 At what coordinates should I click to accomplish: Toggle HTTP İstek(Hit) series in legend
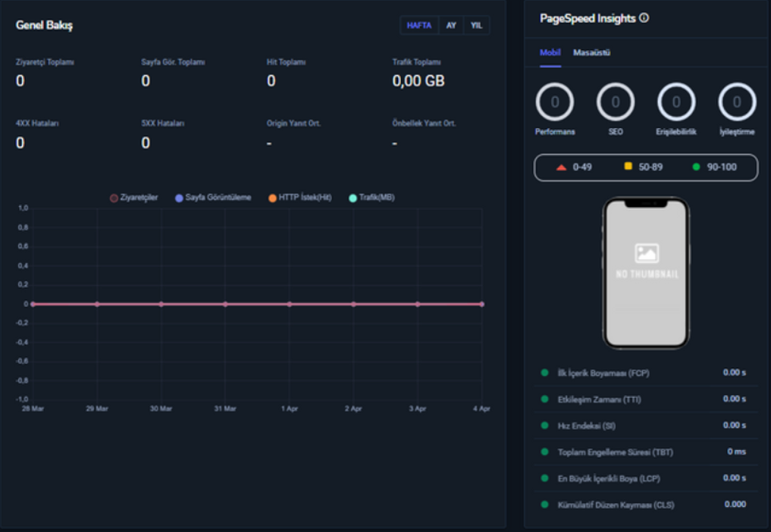[x=300, y=198]
